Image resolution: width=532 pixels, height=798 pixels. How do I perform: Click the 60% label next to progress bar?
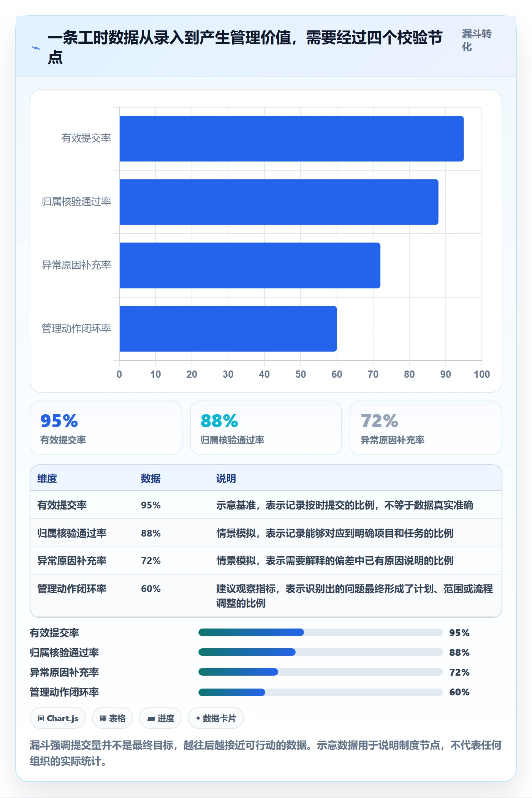pyautogui.click(x=459, y=692)
